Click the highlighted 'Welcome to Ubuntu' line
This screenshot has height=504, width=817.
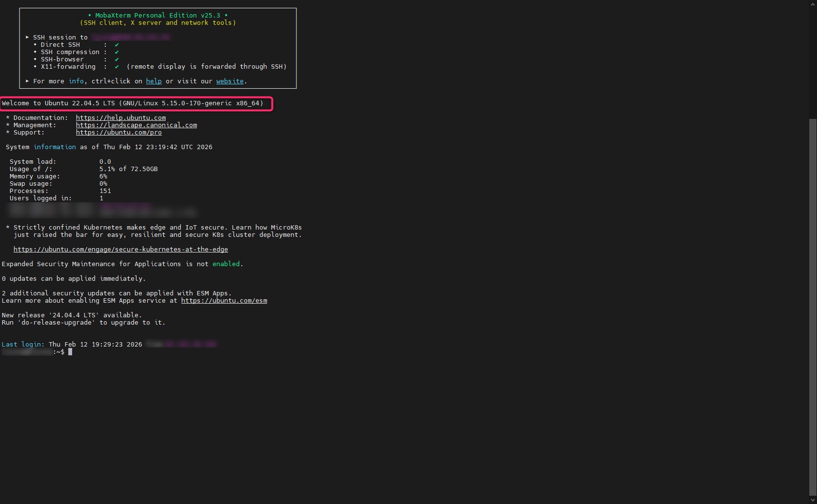pos(133,103)
